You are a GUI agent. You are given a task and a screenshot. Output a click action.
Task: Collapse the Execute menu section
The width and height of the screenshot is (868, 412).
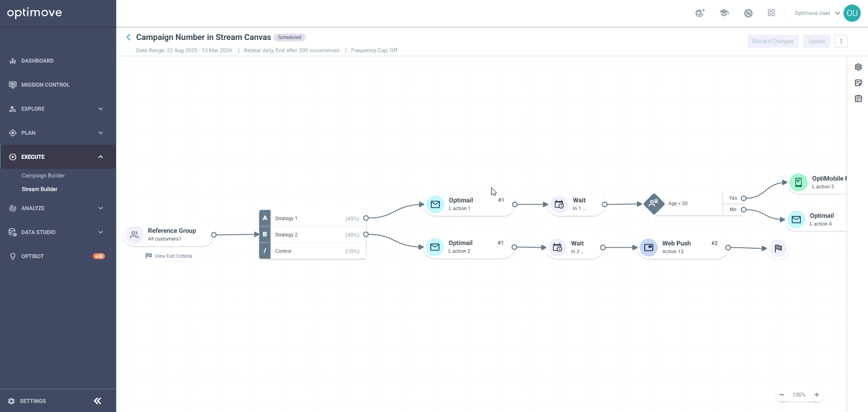click(x=58, y=157)
